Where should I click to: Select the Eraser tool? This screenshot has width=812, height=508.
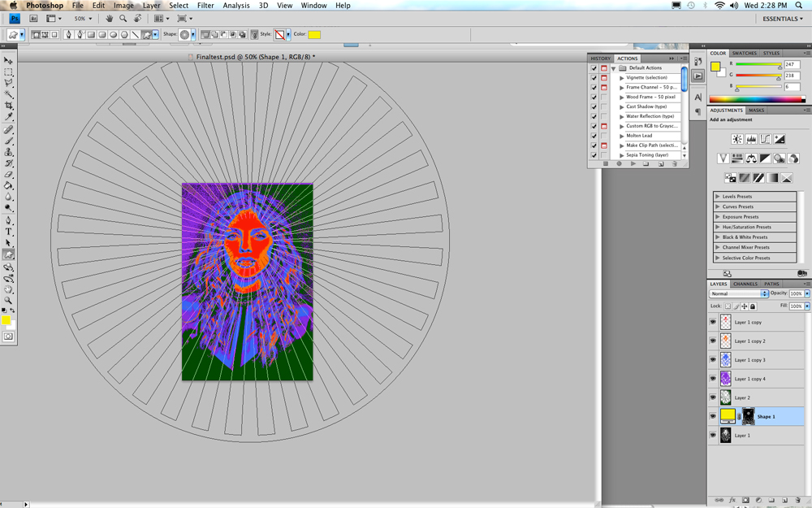[x=8, y=175]
